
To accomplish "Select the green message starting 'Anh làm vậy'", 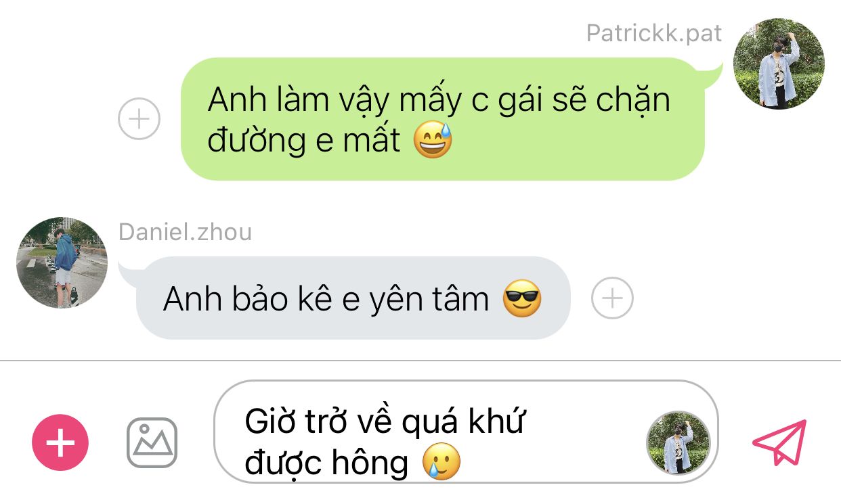I will tap(443, 119).
